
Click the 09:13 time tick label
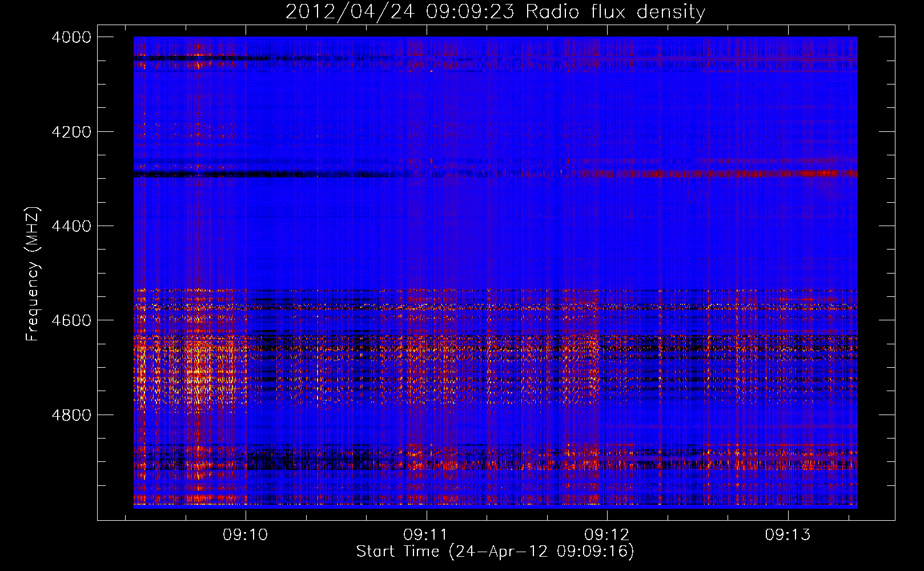[788, 535]
